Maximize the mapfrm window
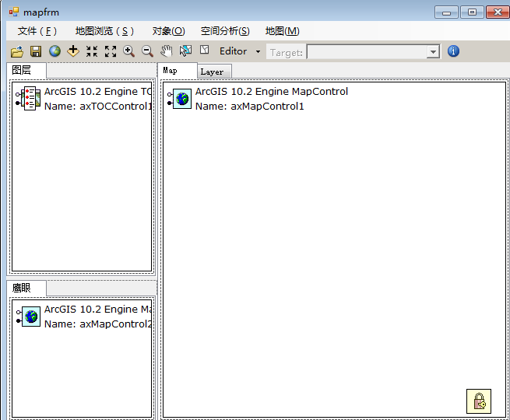 coord(472,12)
